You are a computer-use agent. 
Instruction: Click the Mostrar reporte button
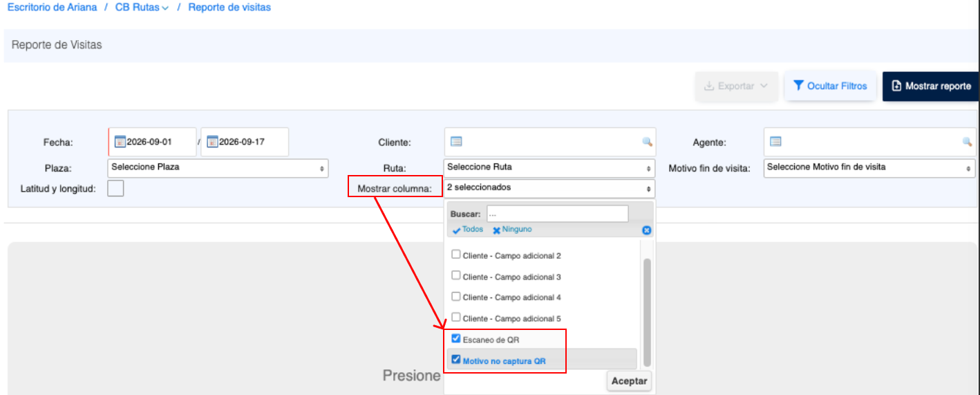(x=931, y=86)
